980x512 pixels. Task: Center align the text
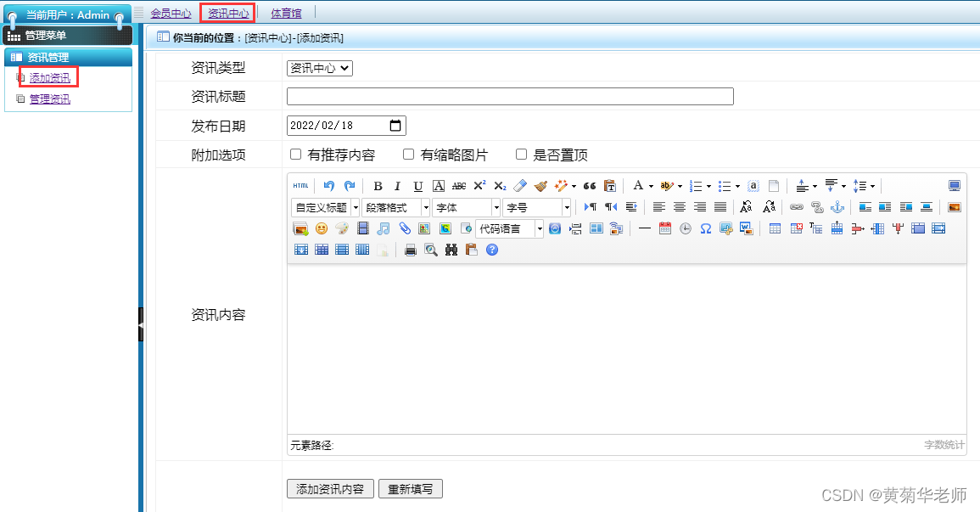680,207
